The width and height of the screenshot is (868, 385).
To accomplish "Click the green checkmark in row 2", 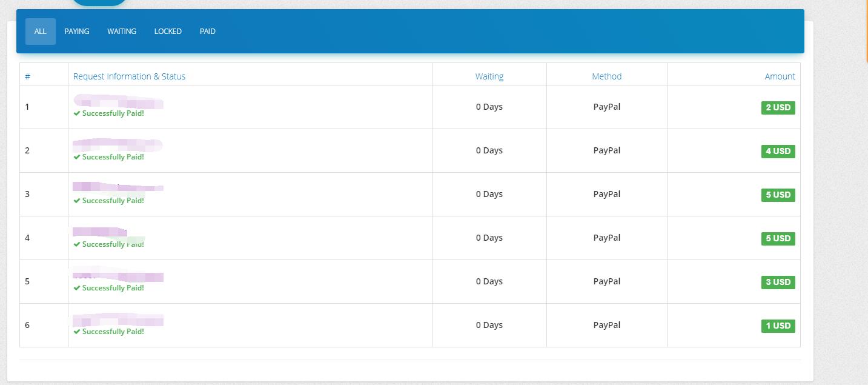I will point(77,157).
